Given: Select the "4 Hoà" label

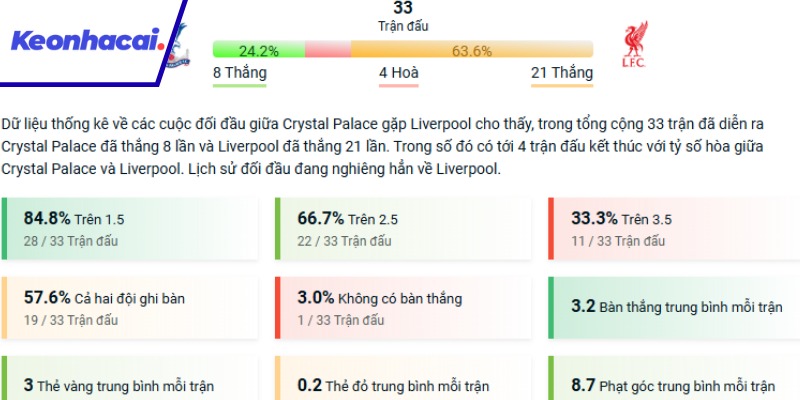Looking at the screenshot, I should coord(397,73).
